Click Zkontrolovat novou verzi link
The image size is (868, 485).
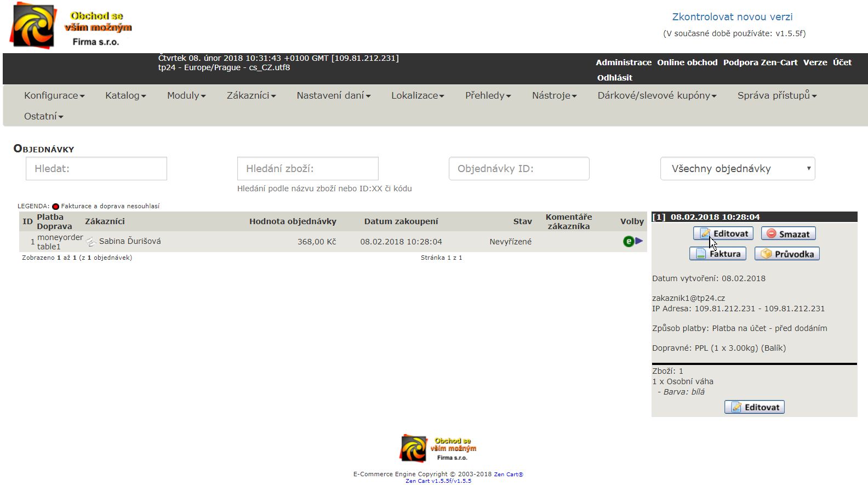point(732,17)
